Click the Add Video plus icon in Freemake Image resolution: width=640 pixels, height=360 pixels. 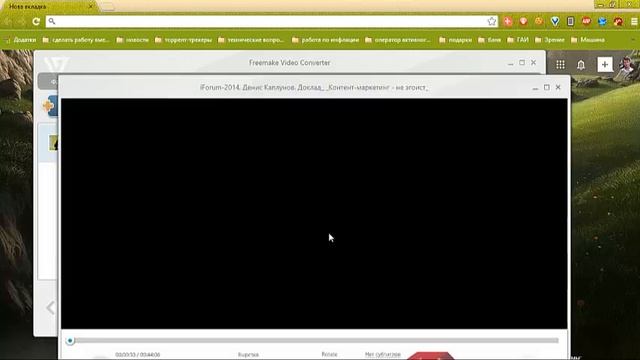click(x=49, y=106)
